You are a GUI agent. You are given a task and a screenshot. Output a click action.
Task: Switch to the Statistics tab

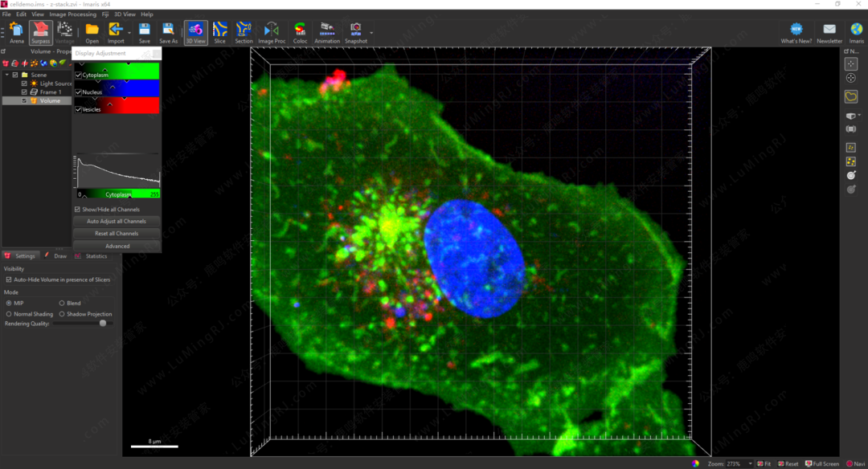[96, 256]
